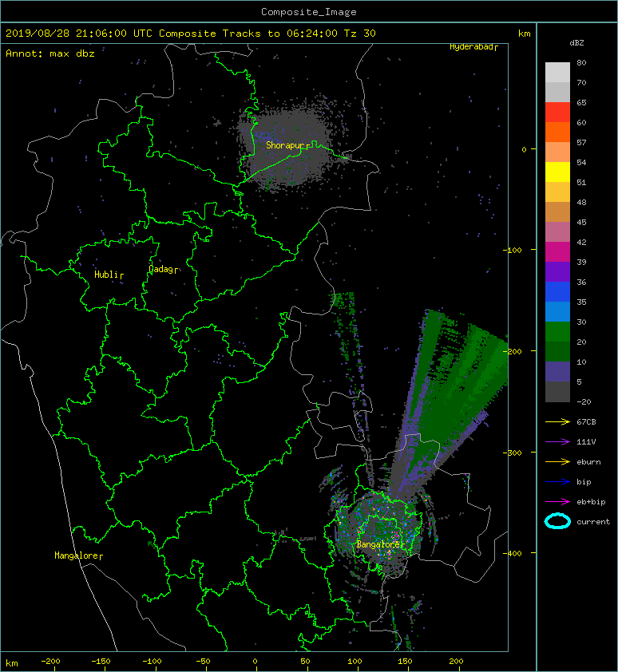Viewport: 618px width, 672px height.
Task: Select the dark green swatch between 20 and 10
Action: pos(557,351)
